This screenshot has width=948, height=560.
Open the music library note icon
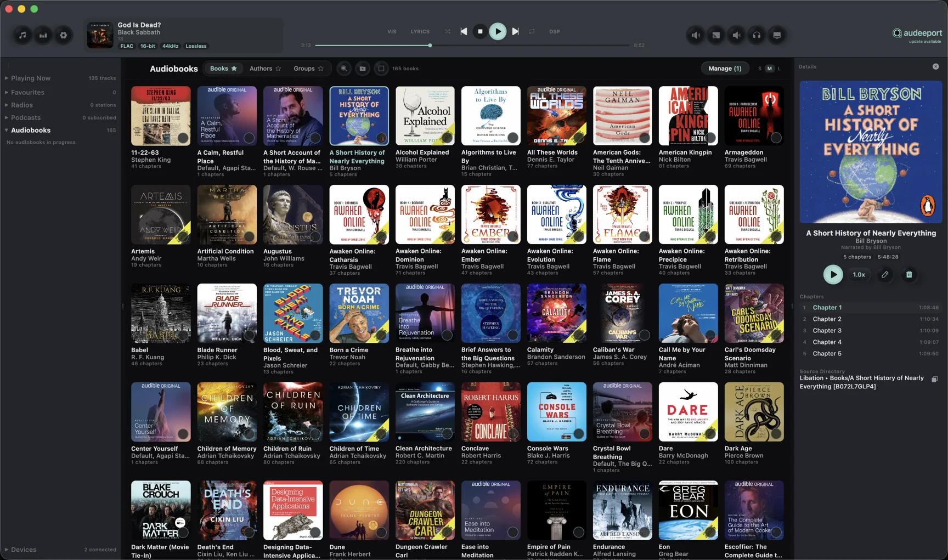22,35
